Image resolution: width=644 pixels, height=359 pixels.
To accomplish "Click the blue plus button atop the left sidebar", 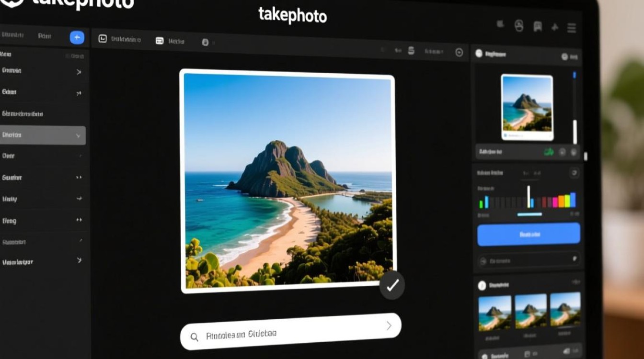I will 76,37.
